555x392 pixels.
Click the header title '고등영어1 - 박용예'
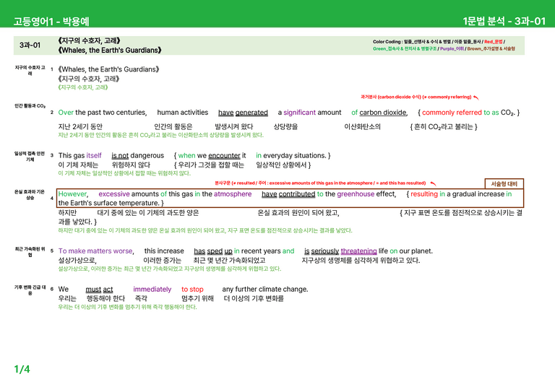coord(51,21)
